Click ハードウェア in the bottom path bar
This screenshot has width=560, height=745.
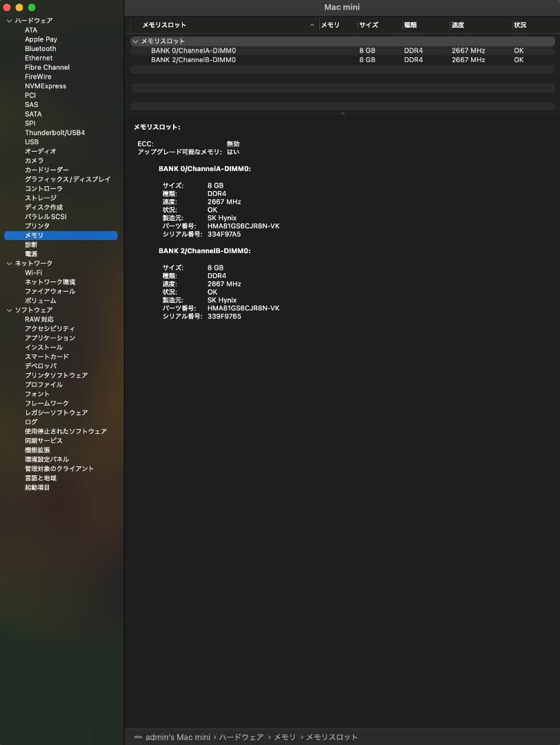[241, 737]
